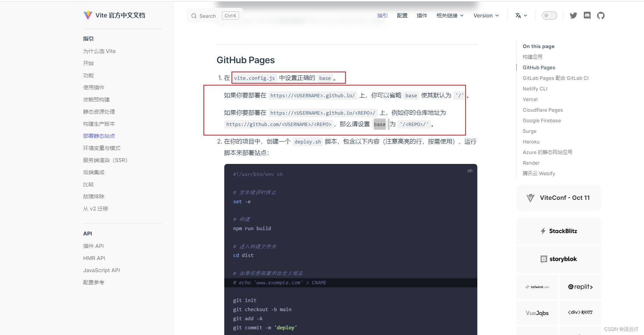The width and height of the screenshot is (644, 335).
Task: Open 后端集成 in sidebar
Action: (94, 172)
